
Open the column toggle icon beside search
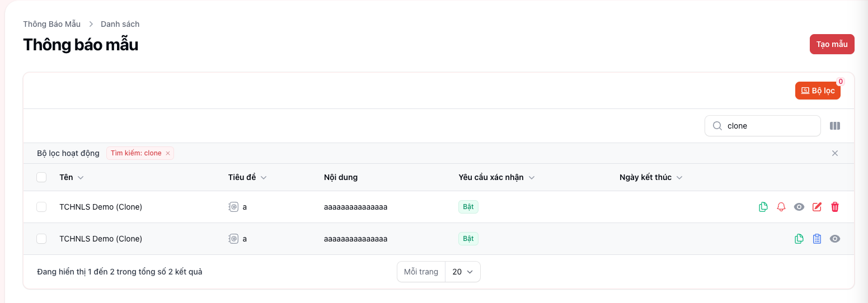tap(835, 126)
